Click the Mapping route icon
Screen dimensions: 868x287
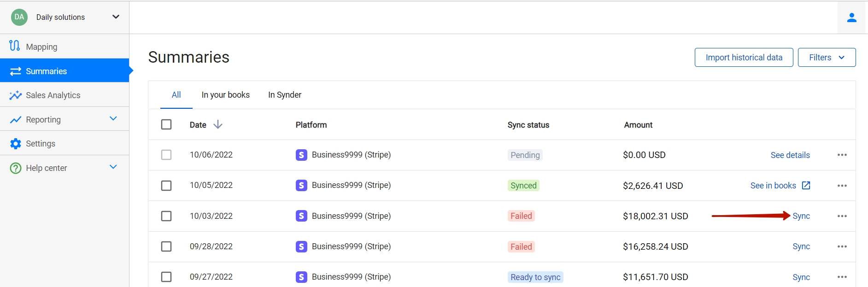[x=15, y=46]
